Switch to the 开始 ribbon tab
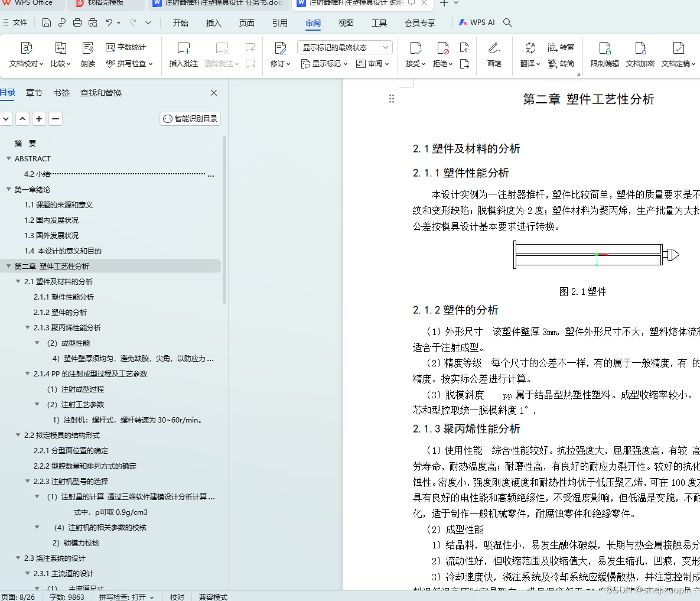Viewport: 700px width, 601px height. (x=181, y=23)
